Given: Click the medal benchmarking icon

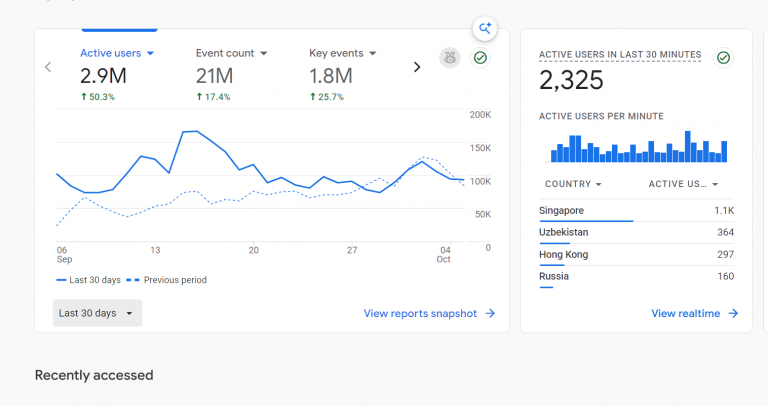Looking at the screenshot, I should tap(450, 58).
